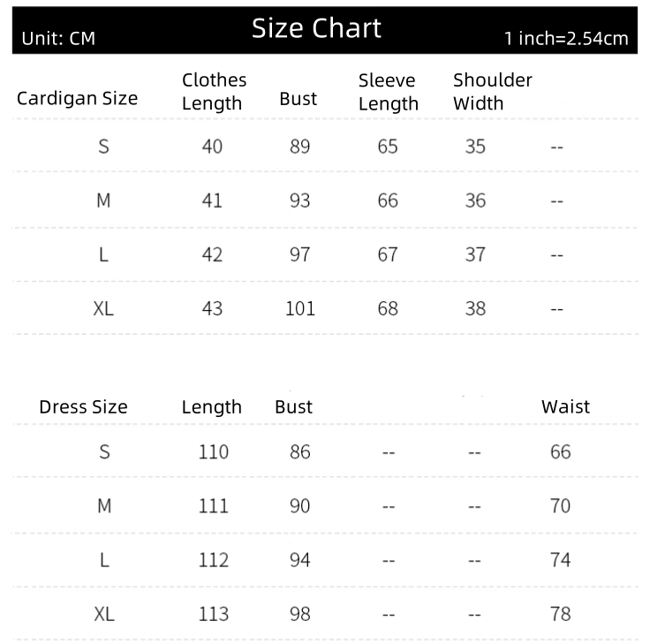Select dress XL length value 113
The height and width of the screenshot is (644, 650).
[x=213, y=614]
